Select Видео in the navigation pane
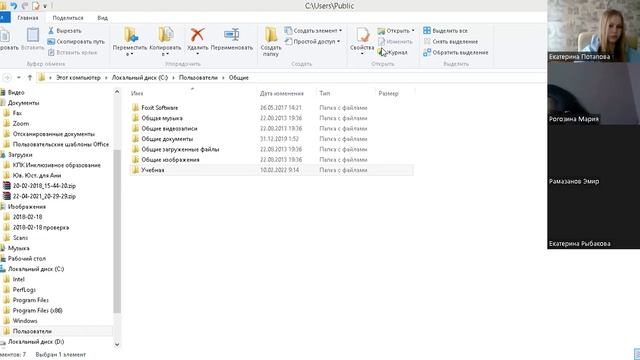This screenshot has width=640, height=360. point(16,93)
